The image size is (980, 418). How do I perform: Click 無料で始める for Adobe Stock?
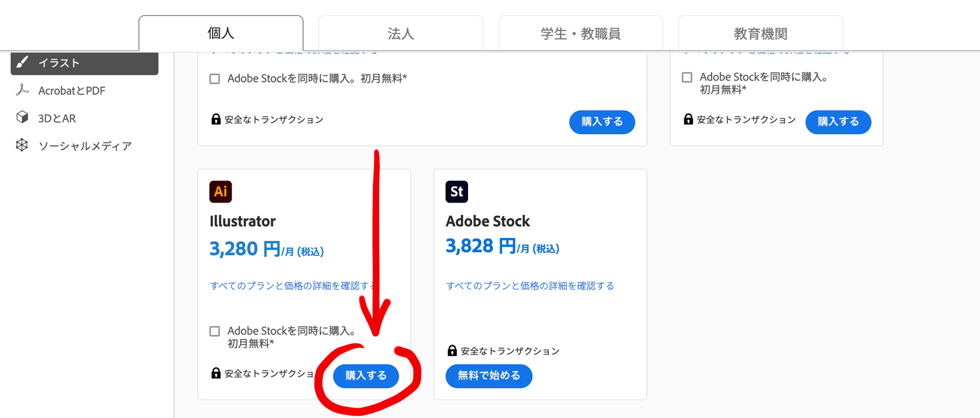pyautogui.click(x=489, y=376)
